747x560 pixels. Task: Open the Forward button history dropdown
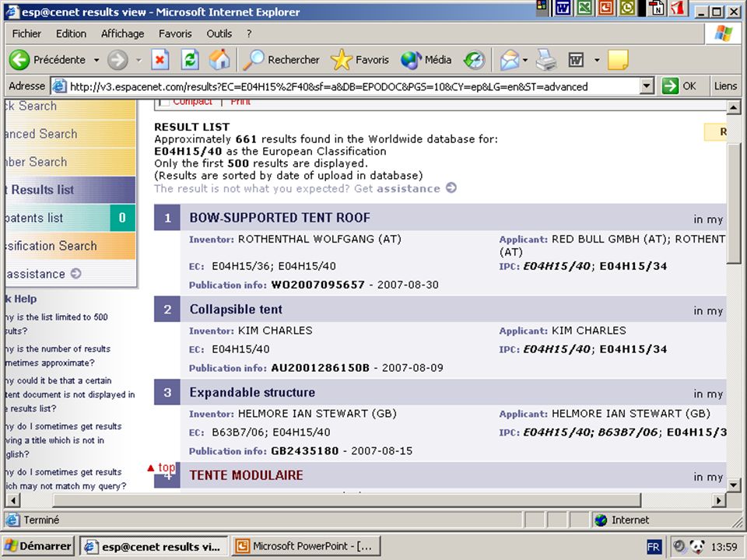pyautogui.click(x=139, y=60)
